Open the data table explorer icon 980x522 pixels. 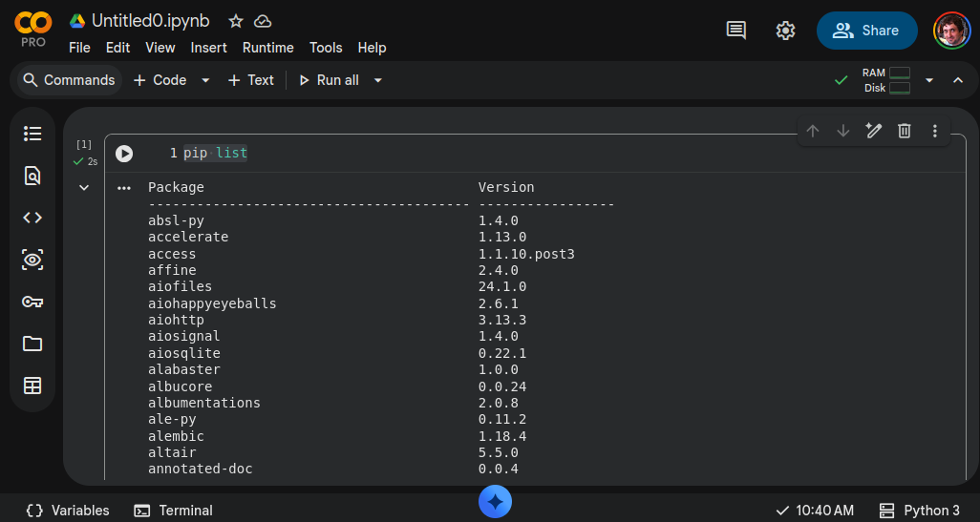coord(32,386)
